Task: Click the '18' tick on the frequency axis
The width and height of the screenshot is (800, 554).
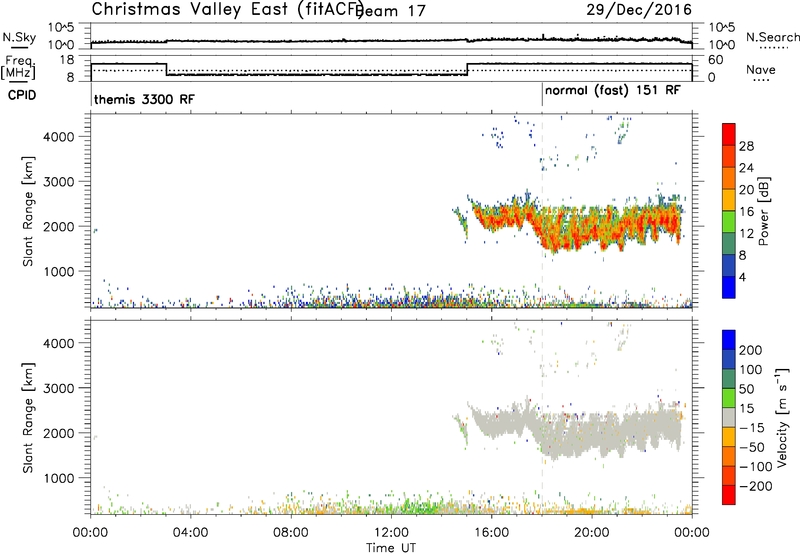Action: pyautogui.click(x=68, y=60)
